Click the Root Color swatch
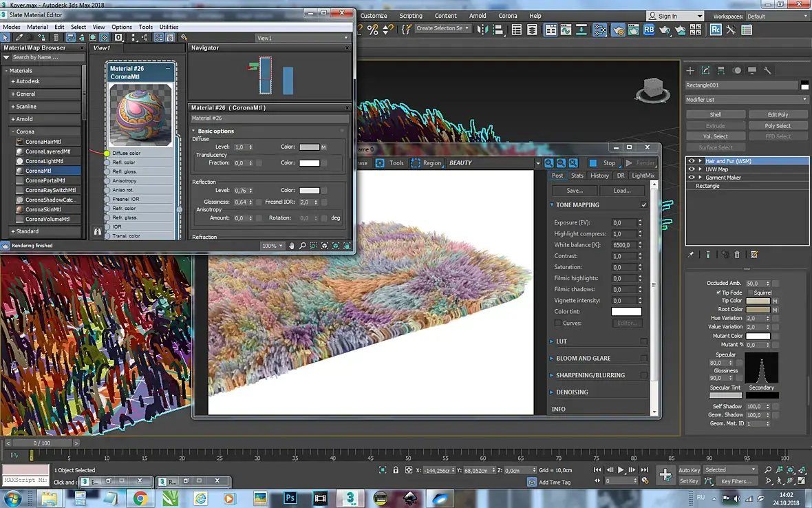The height and width of the screenshot is (508, 812). (x=758, y=310)
